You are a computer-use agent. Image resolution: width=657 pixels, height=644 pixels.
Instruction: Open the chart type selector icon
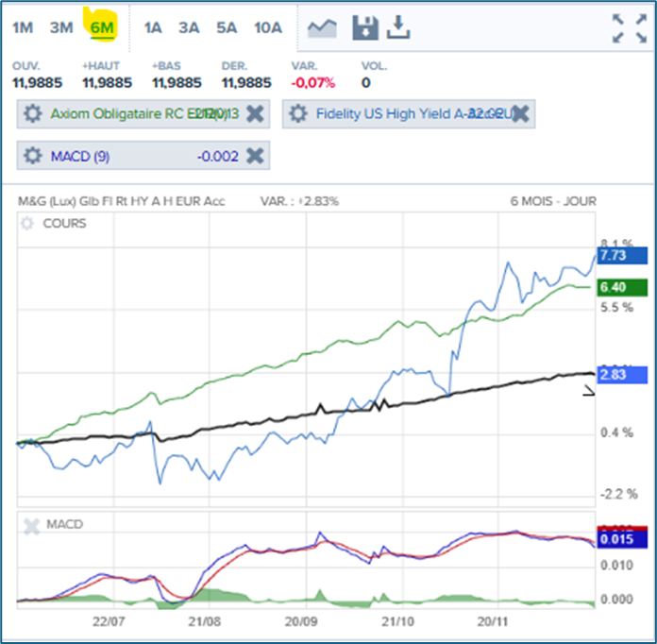(322, 28)
